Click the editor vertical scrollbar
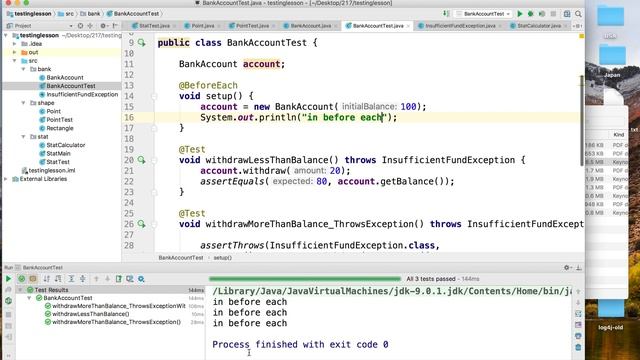This screenshot has width=640, height=360. pyautogui.click(x=582, y=120)
